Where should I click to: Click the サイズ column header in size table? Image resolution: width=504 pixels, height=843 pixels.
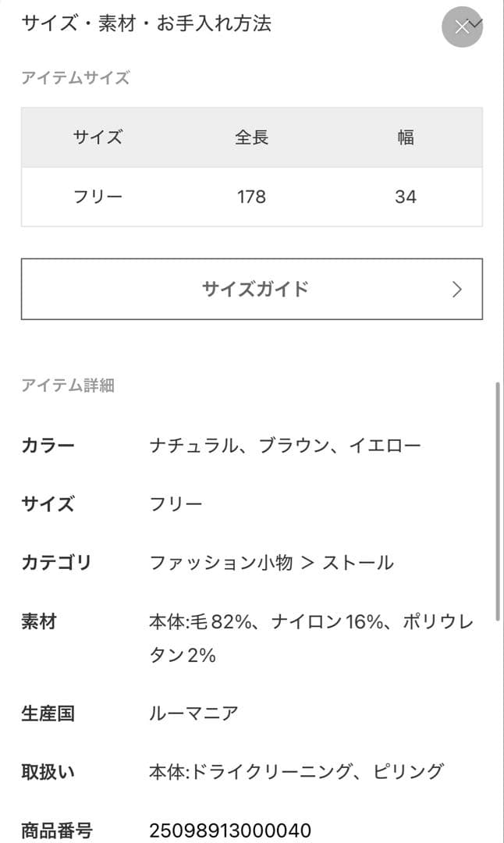click(98, 138)
